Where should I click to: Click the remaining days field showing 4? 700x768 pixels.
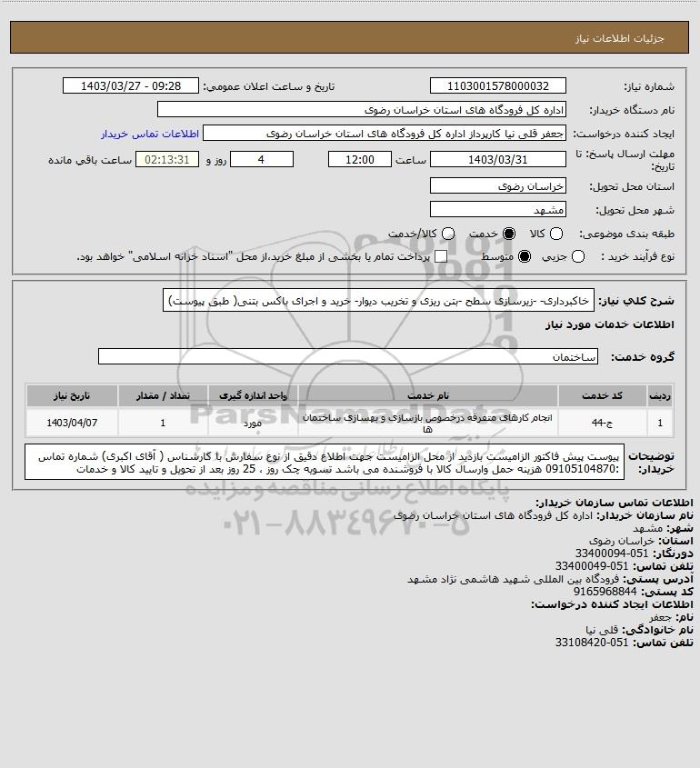[262, 160]
